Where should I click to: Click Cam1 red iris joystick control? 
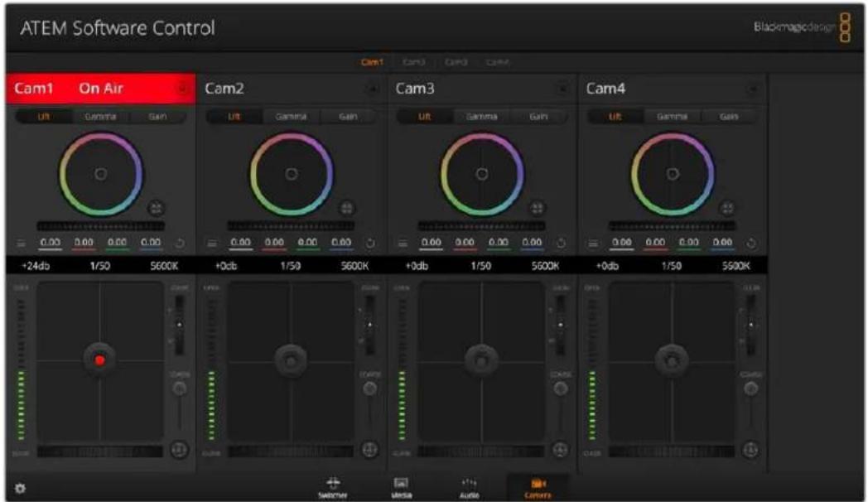pyautogui.click(x=99, y=360)
